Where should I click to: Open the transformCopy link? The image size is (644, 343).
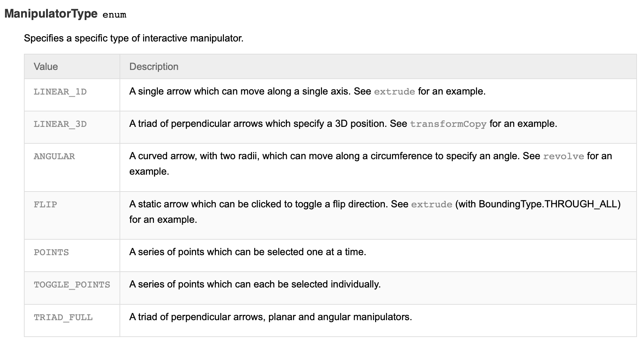click(x=448, y=124)
